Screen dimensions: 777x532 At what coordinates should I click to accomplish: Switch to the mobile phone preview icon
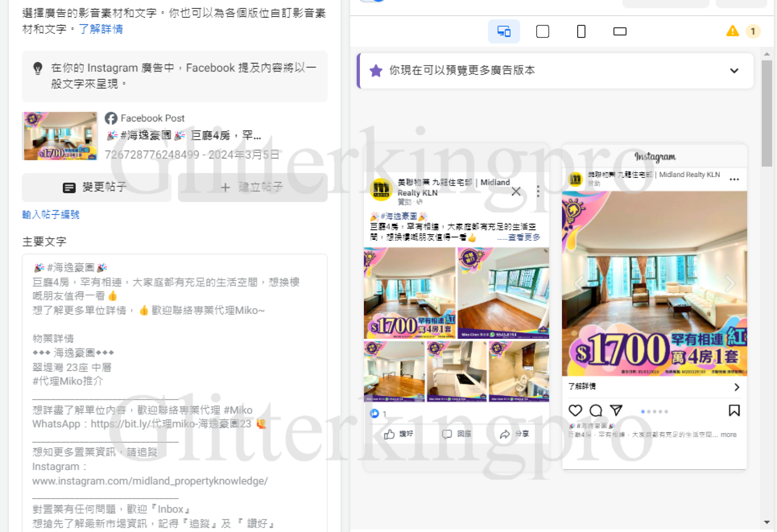[581, 31]
